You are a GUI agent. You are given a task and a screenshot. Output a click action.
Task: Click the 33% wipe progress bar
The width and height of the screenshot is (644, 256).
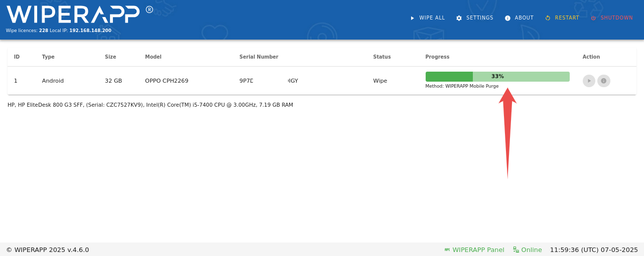coord(497,77)
